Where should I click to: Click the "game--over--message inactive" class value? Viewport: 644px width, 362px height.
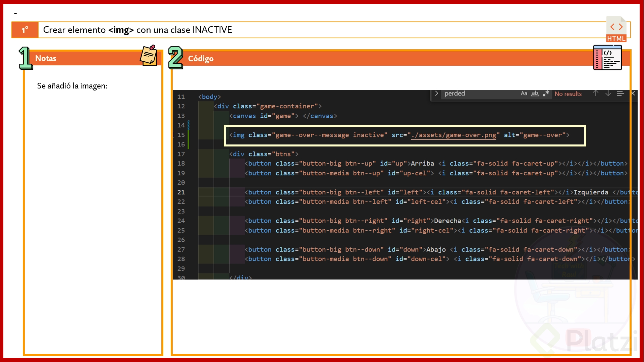click(329, 135)
